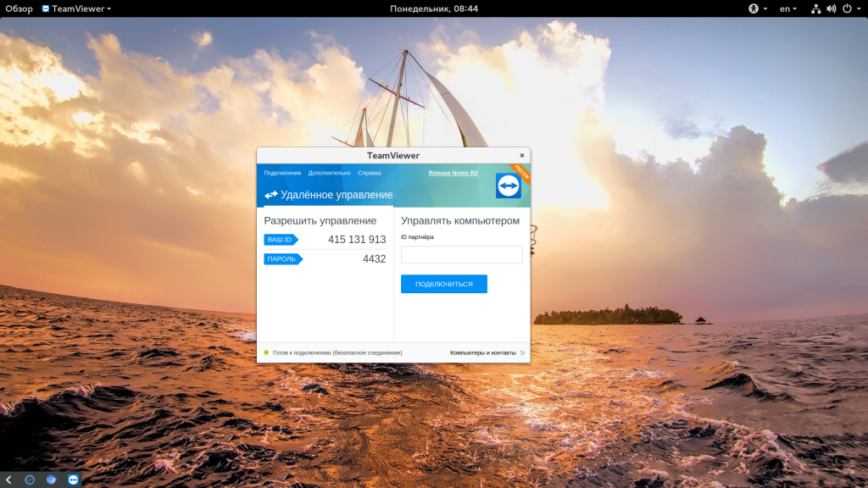
Task: Click the TeamViewer logo in window header
Action: pos(509,186)
